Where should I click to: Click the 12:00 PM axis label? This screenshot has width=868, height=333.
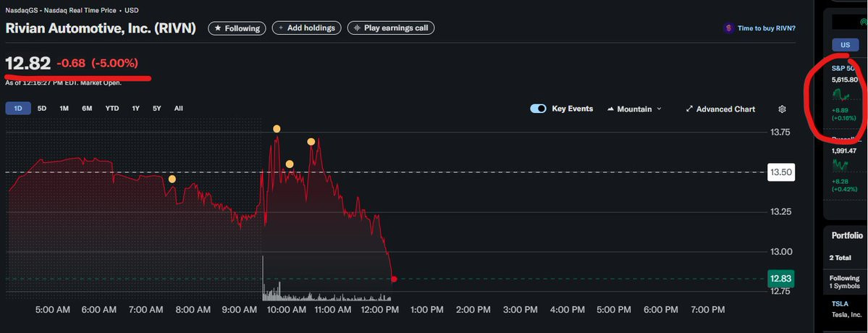(380, 310)
